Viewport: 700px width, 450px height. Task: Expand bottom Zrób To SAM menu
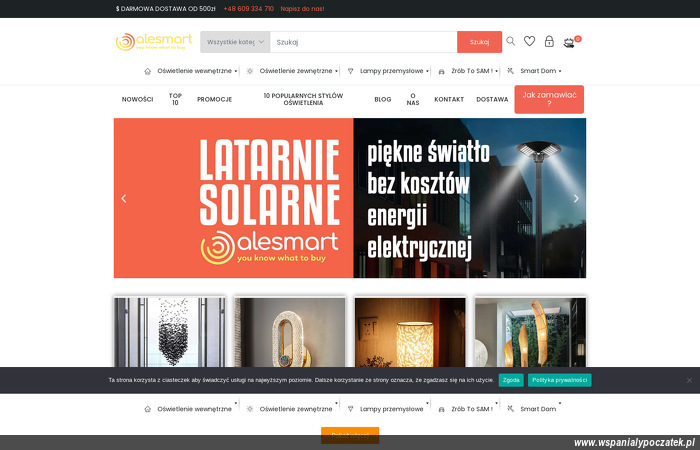pyautogui.click(x=496, y=404)
